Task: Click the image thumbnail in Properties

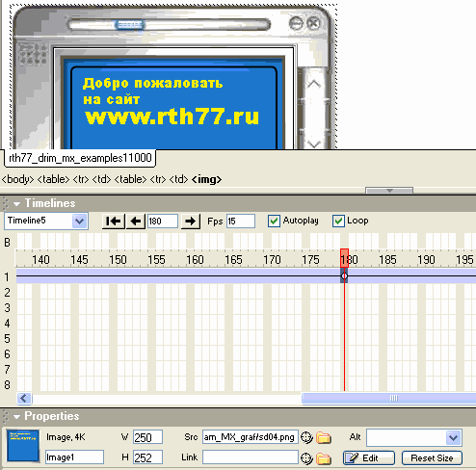Action: 23,446
